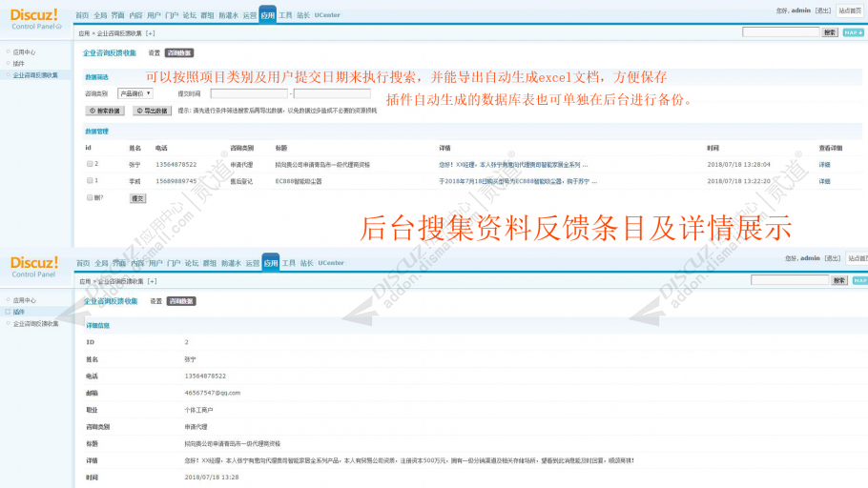Viewport: 868px width, 488px height.
Task: Focus the header search box in the detail info panel
Action: pyautogui.click(x=790, y=280)
